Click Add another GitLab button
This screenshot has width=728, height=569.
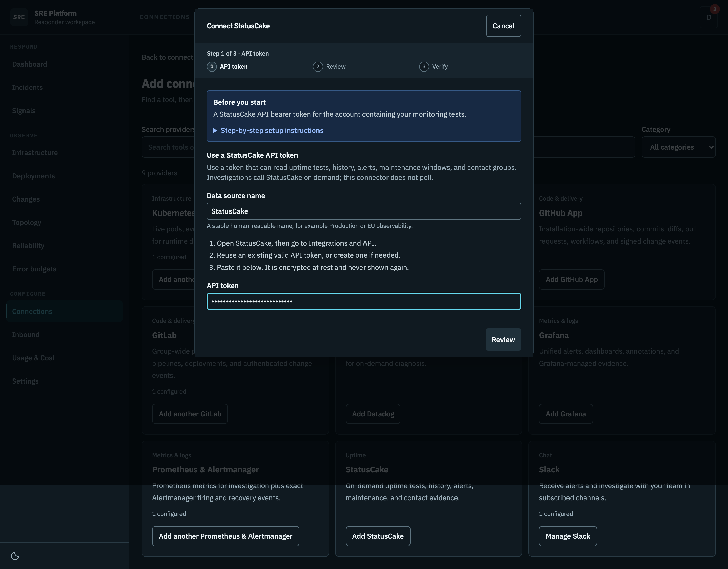click(190, 414)
